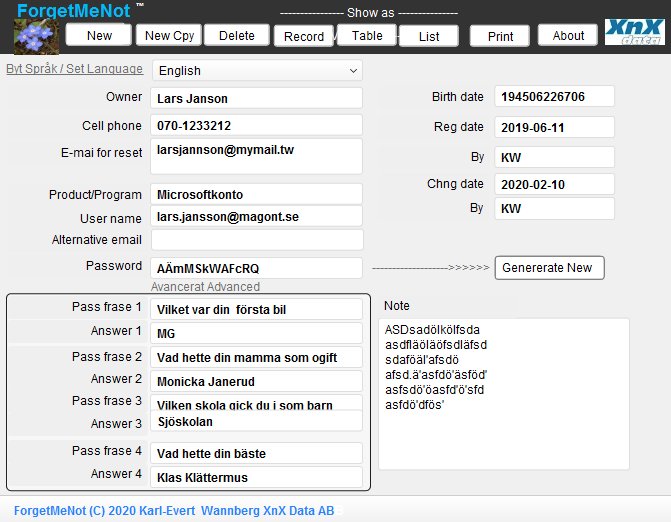Delete the current record
The height and width of the screenshot is (522, 671).
click(x=237, y=35)
